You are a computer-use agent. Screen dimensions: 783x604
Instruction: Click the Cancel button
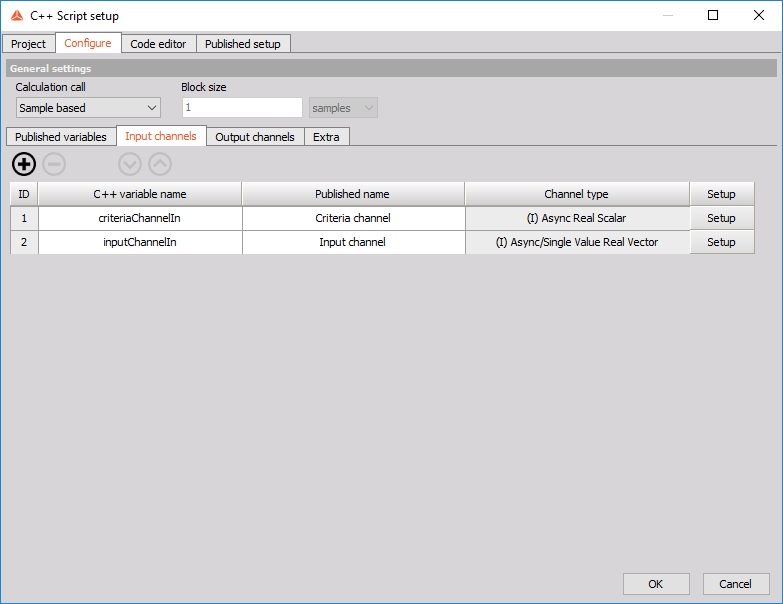click(x=736, y=584)
